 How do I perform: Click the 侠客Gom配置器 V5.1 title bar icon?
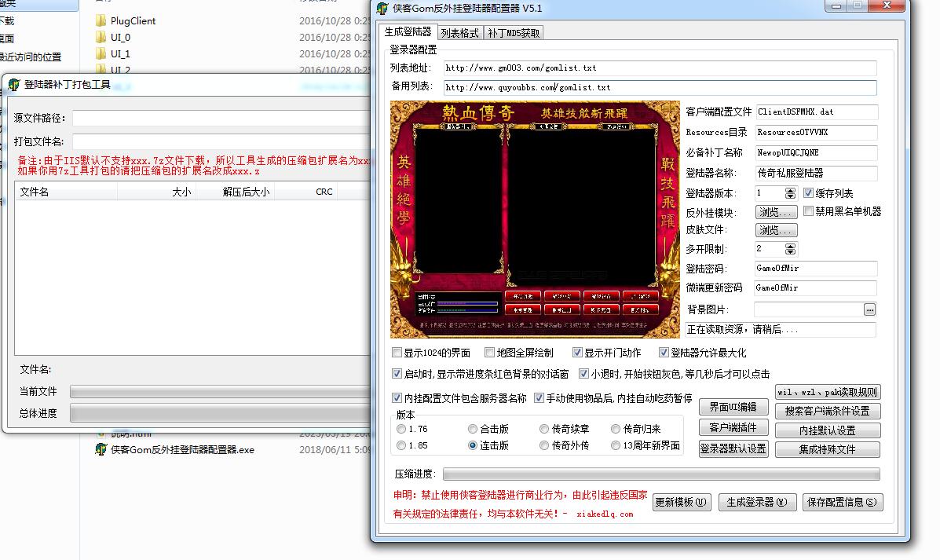(x=382, y=9)
